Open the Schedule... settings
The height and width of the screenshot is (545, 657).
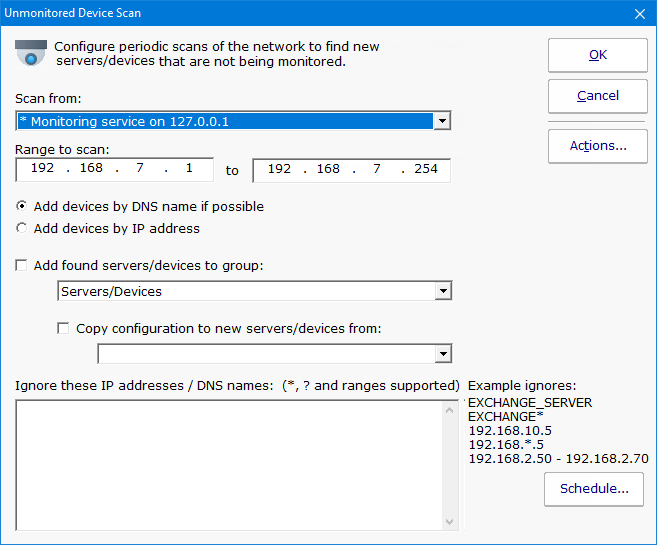coord(594,489)
